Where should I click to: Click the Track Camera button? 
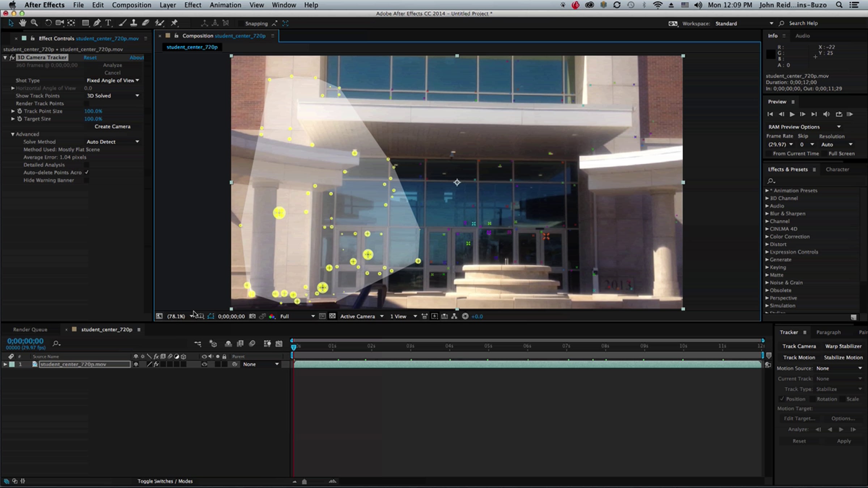pyautogui.click(x=799, y=346)
